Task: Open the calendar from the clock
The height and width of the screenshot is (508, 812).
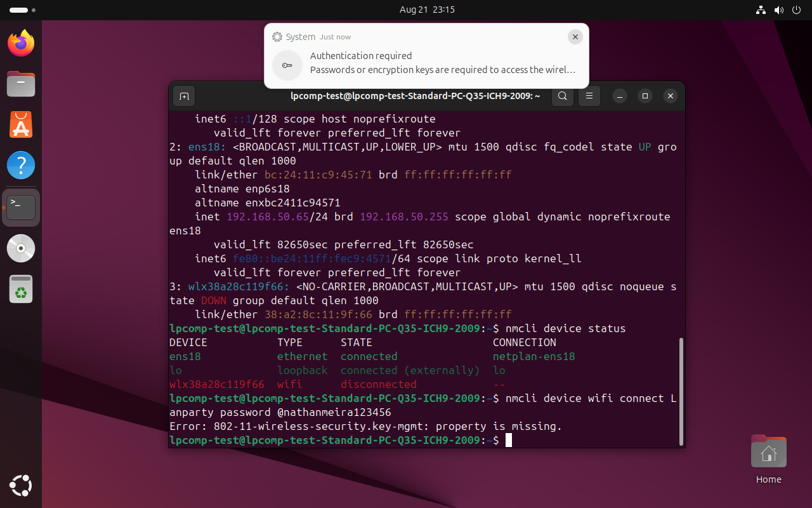Action: pyautogui.click(x=427, y=10)
